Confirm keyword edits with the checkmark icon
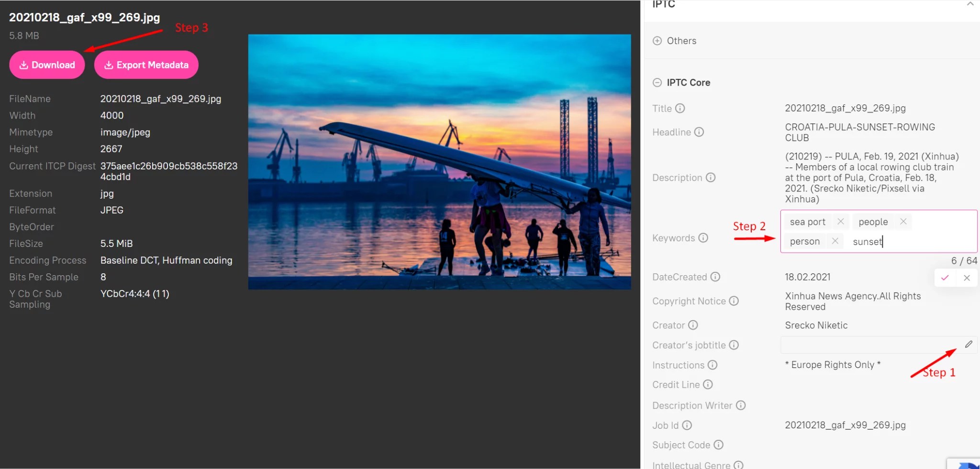This screenshot has height=469, width=980. click(x=944, y=278)
